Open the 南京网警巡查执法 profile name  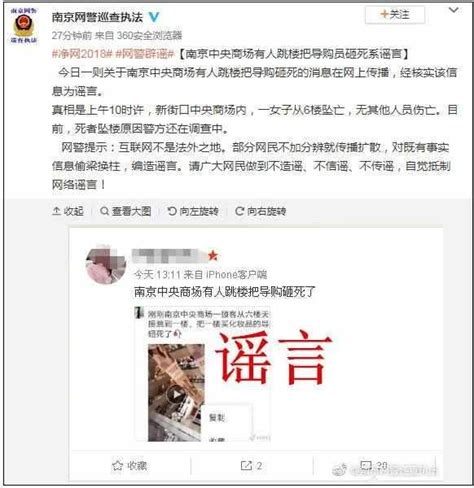97,17
